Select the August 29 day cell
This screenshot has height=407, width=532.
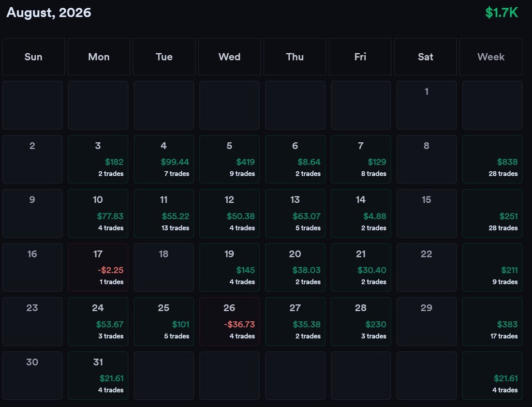pos(427,321)
